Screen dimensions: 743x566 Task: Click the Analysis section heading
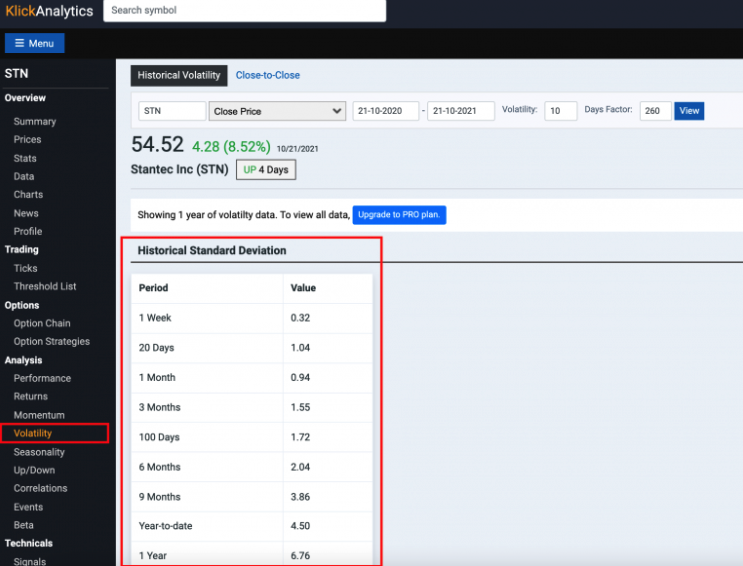click(x=23, y=360)
